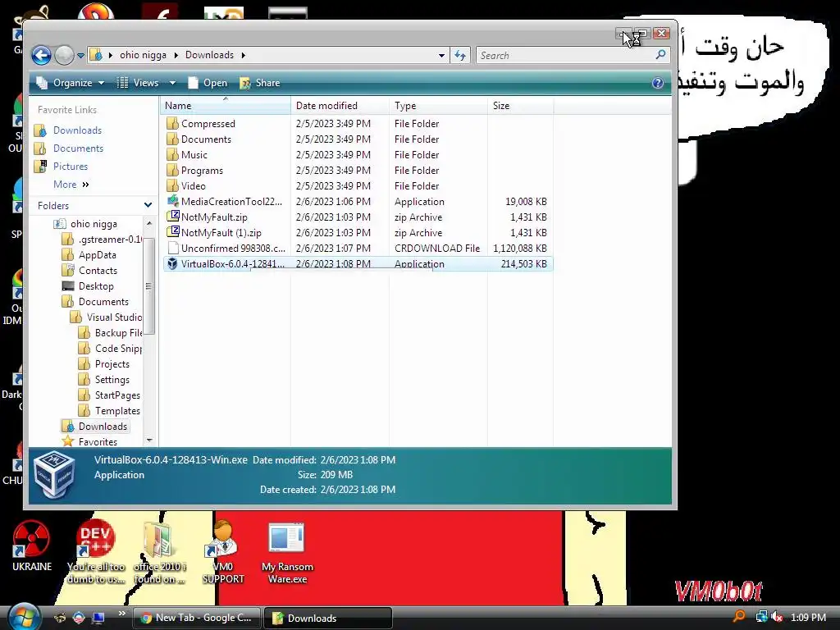Focus the Search input field
The width and height of the screenshot is (840, 630).
564,55
